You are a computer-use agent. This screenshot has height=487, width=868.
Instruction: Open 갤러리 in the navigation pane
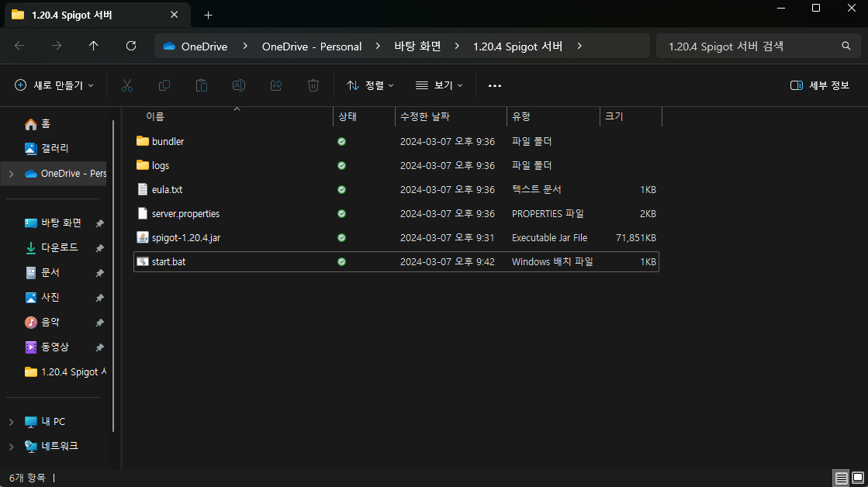(47, 148)
